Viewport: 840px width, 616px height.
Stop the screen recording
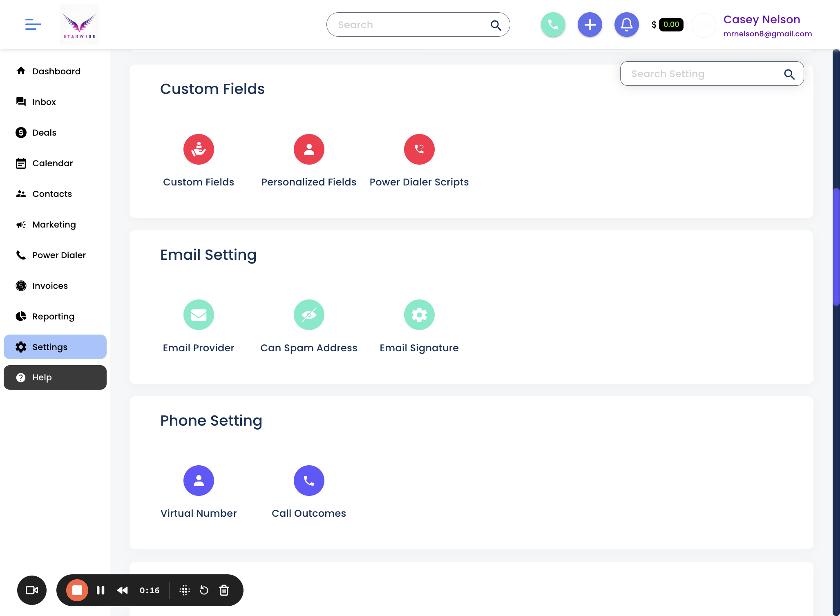[x=77, y=590]
